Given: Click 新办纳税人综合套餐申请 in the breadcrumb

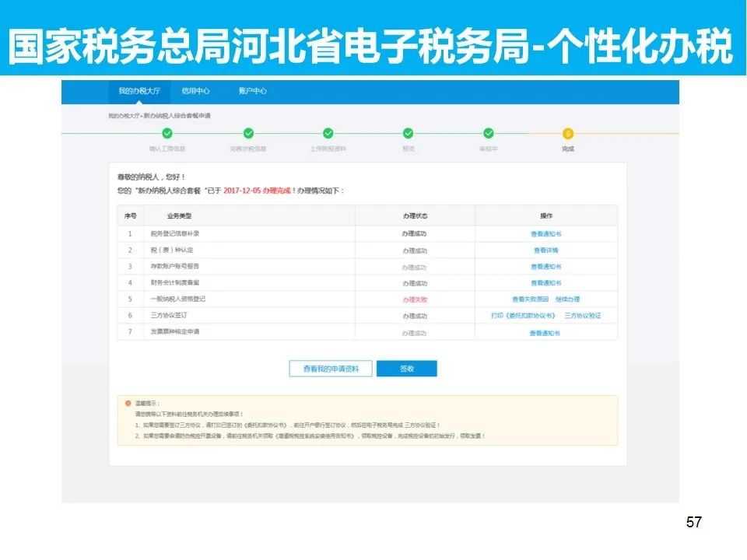Looking at the screenshot, I should pos(177,116).
